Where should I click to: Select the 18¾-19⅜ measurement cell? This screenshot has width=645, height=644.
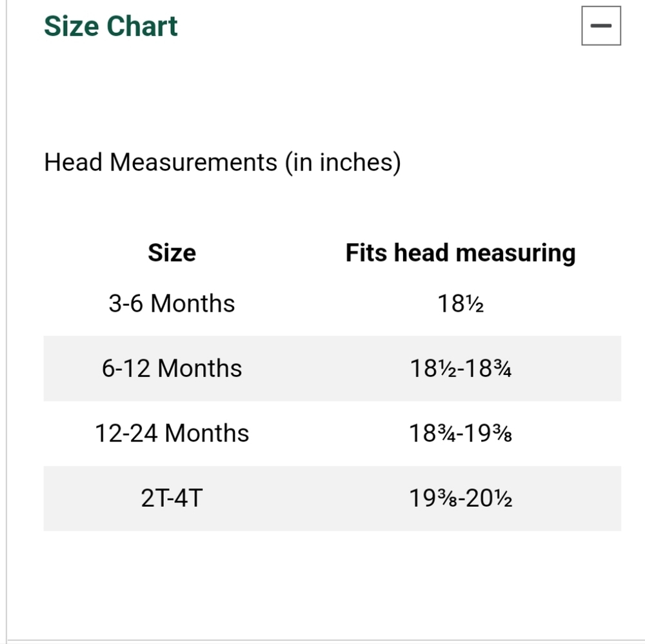(x=461, y=433)
